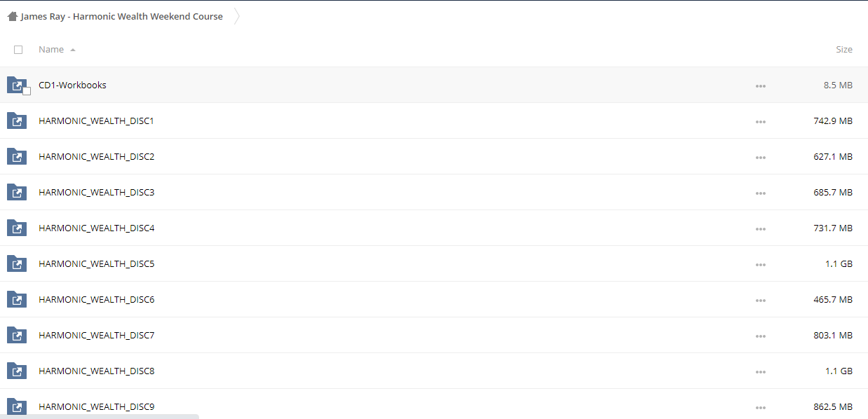Open the HARMONIC_WEALTH_DISC2 folder link
868x419 pixels.
click(x=97, y=156)
